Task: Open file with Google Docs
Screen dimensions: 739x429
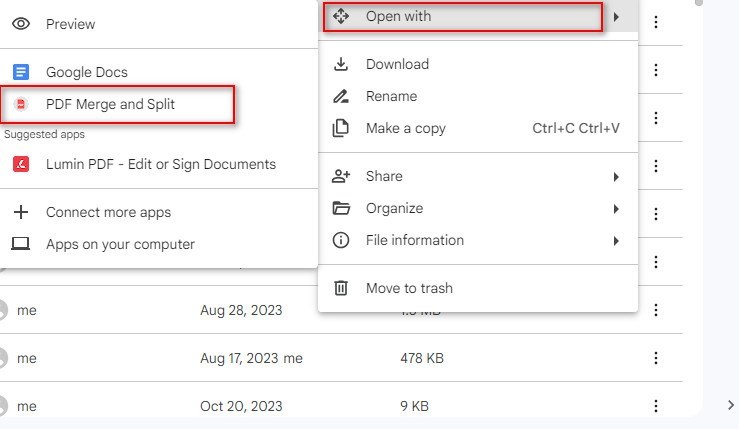Action: (x=86, y=72)
